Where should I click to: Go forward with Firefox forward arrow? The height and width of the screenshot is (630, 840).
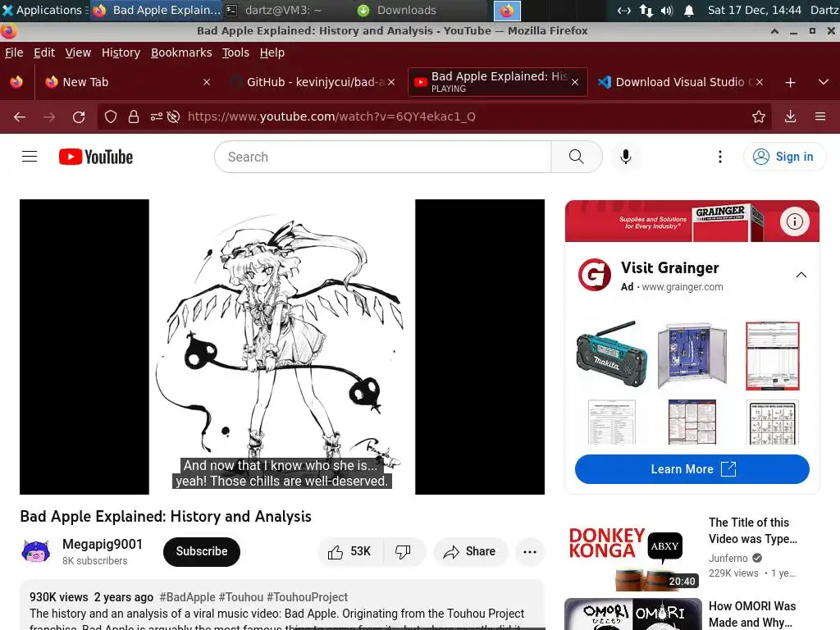tap(49, 116)
